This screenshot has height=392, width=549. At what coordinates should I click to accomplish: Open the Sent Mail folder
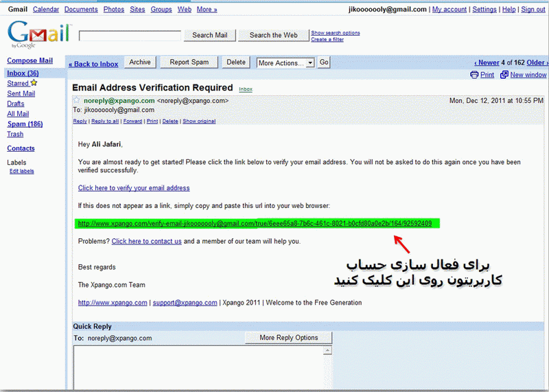tap(21, 93)
